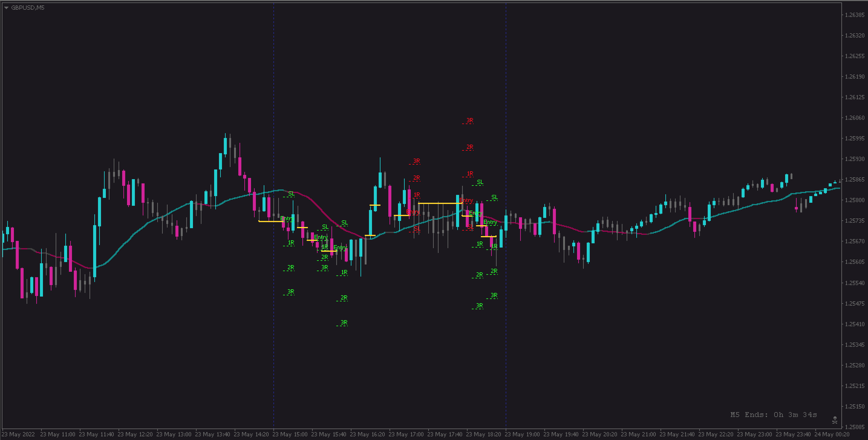Screen dimensions: 868x440
Task: Click the 23 May 13:00 time label
Action: [174, 434]
